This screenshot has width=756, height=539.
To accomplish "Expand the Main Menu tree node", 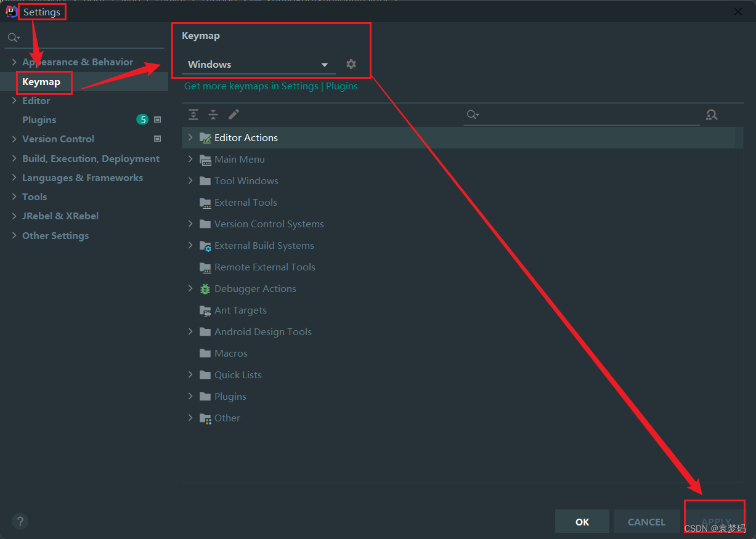I will (x=190, y=159).
